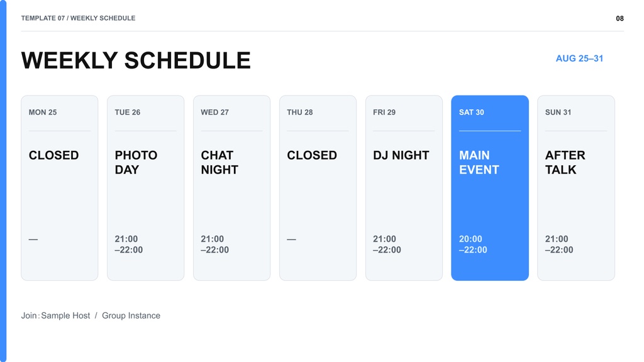644x362 pixels.
Task: Click the WED 27 day label
Action: (x=215, y=112)
